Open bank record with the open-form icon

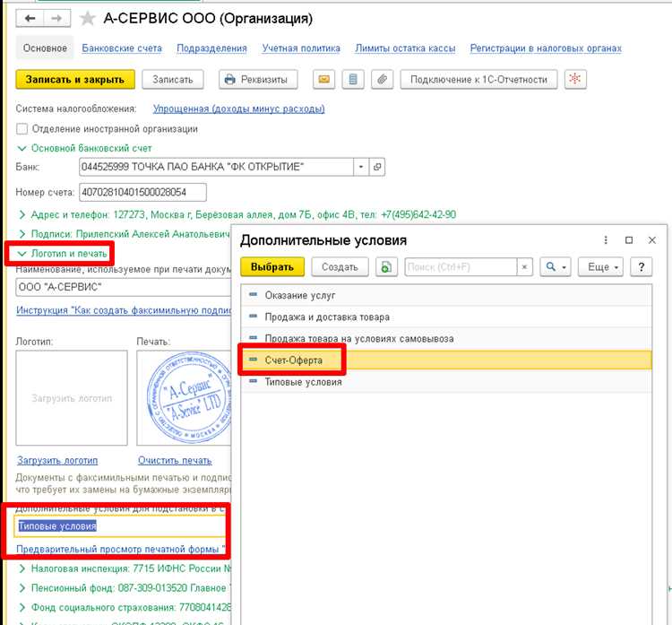(x=377, y=167)
